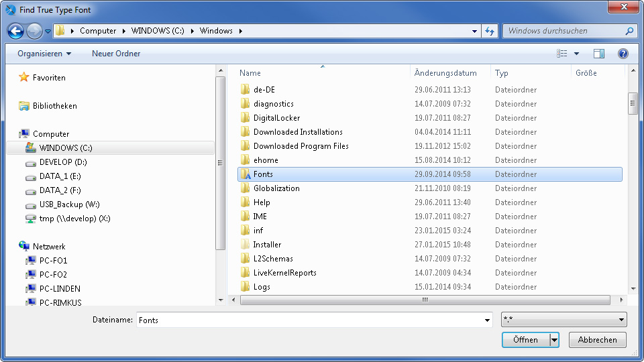Select the USB_Backup (W:) drive icon
Image resolution: width=644 pixels, height=362 pixels.
pos(30,204)
